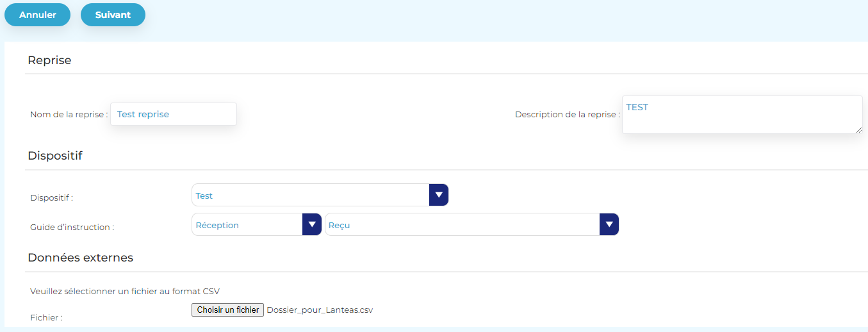Viewport: 868px width, 332px height.
Task: Click the arrow icon of the Reçu dropdown
Action: 609,224
